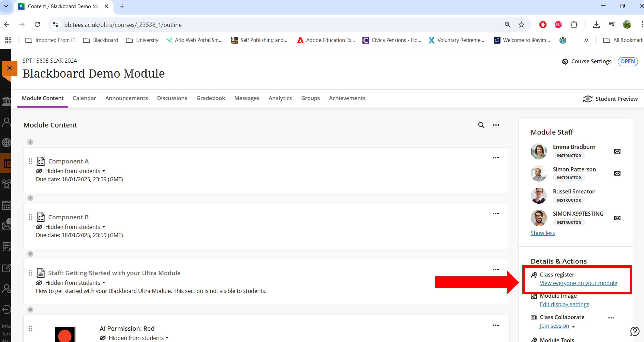
Task: Click Show less under Module Staff
Action: (543, 233)
